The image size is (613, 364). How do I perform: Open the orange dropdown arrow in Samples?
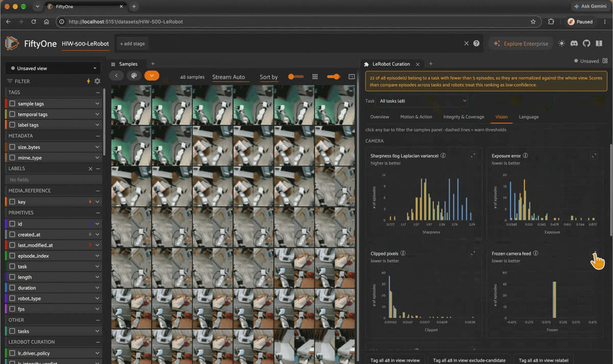pyautogui.click(x=152, y=76)
